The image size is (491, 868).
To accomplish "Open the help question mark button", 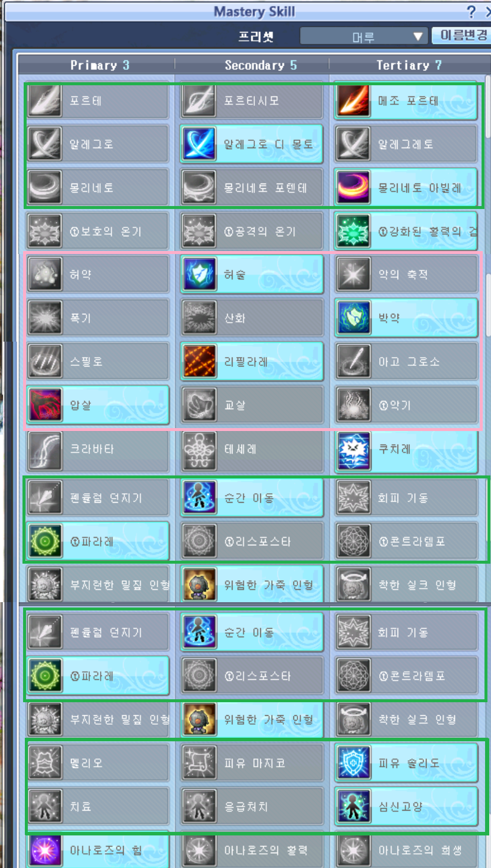I will click(x=471, y=11).
